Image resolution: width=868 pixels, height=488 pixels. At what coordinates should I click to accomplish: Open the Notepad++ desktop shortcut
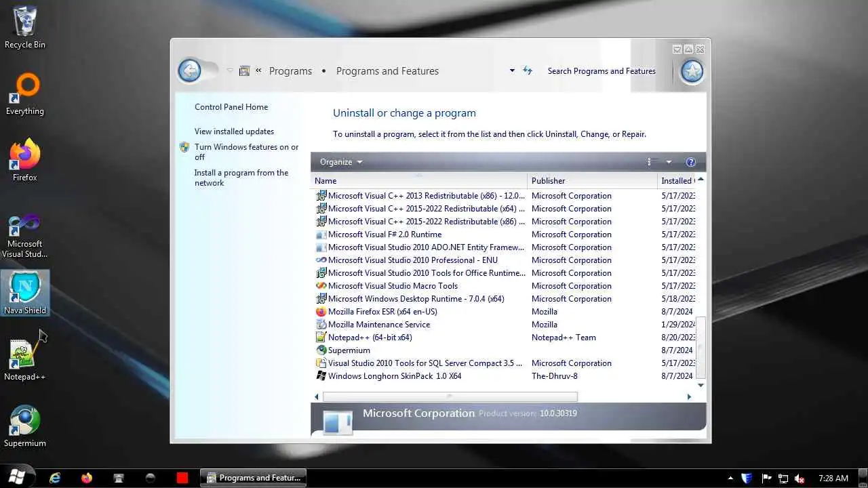click(25, 360)
